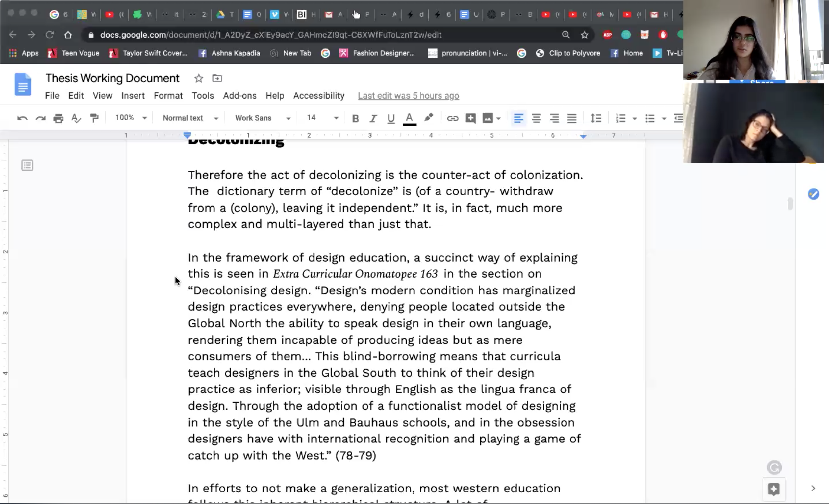
Task: Open the Add-ons menu
Action: 240,96
